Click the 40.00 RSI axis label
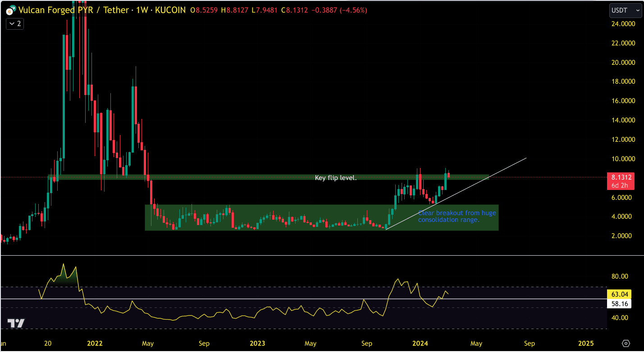Viewport: 644px width, 352px height. 620,318
